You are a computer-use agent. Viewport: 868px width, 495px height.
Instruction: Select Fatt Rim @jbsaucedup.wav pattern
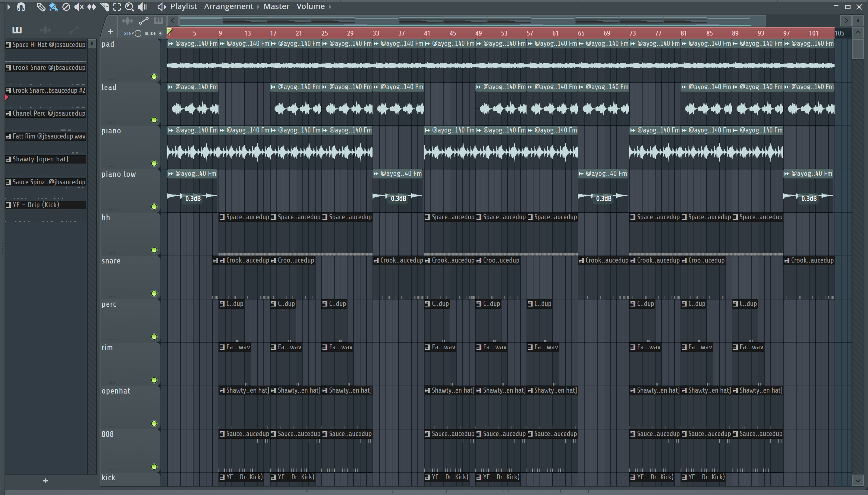click(46, 136)
